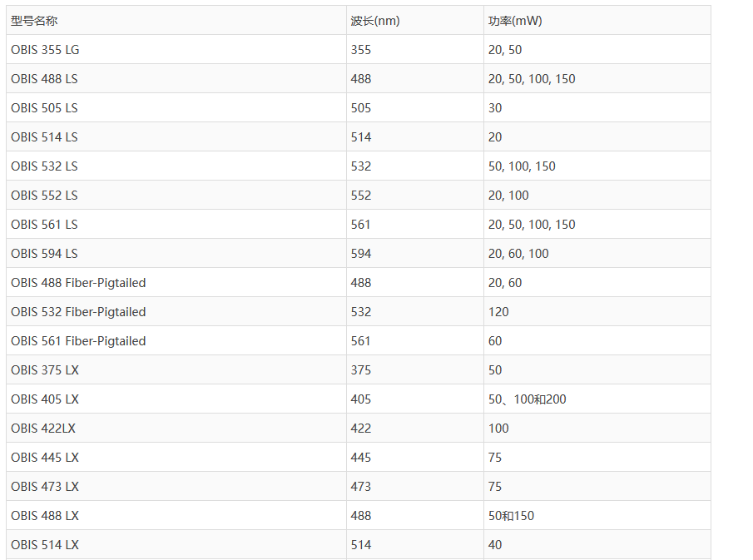Select power cell 50、100和200
Image resolution: width=753 pixels, height=560 pixels.
pos(527,399)
